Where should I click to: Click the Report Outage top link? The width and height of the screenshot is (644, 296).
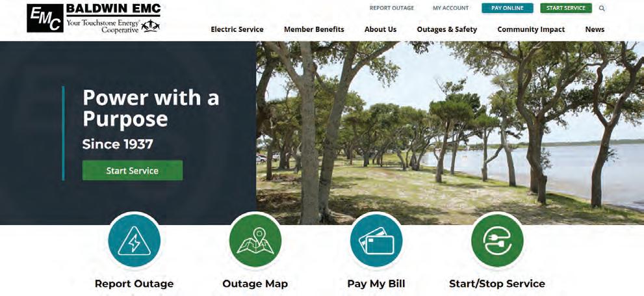pyautogui.click(x=392, y=8)
